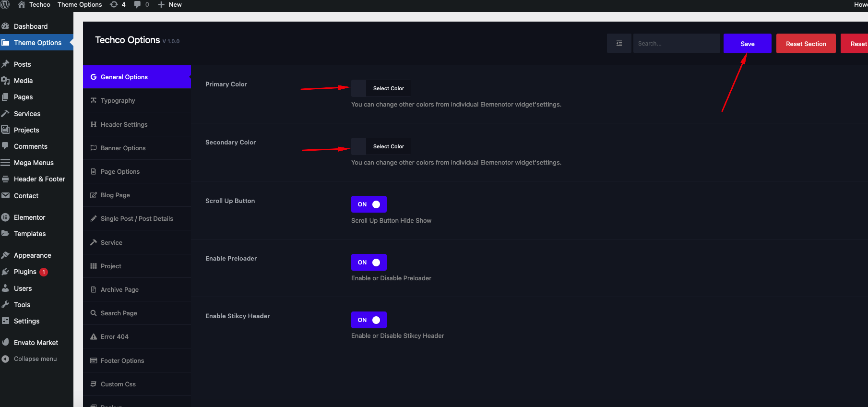The image size is (868, 407).
Task: Toggle the Enable Sticky Header switch
Action: pyautogui.click(x=369, y=320)
